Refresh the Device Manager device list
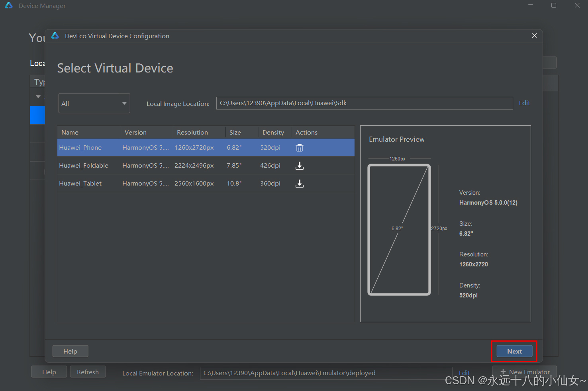This screenshot has height=391, width=588. [x=88, y=372]
